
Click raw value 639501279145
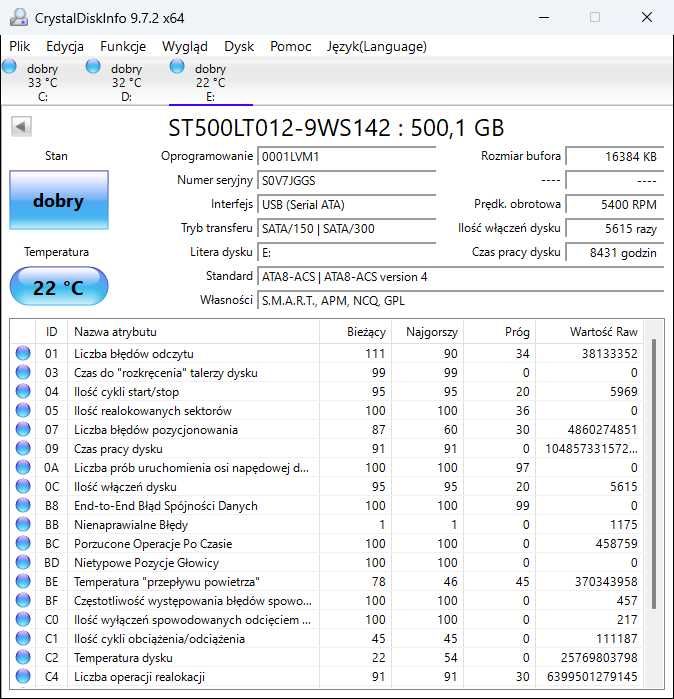click(592, 677)
